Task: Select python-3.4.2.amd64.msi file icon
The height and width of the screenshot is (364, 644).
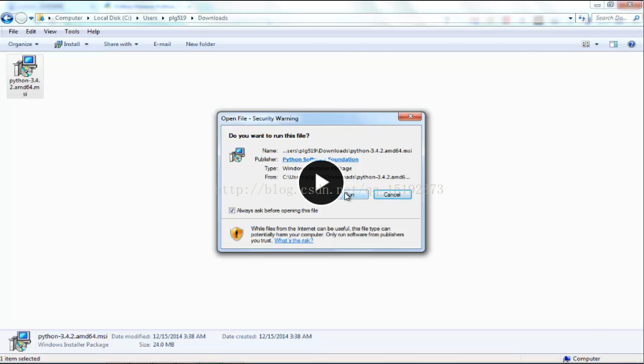Action: coord(25,76)
